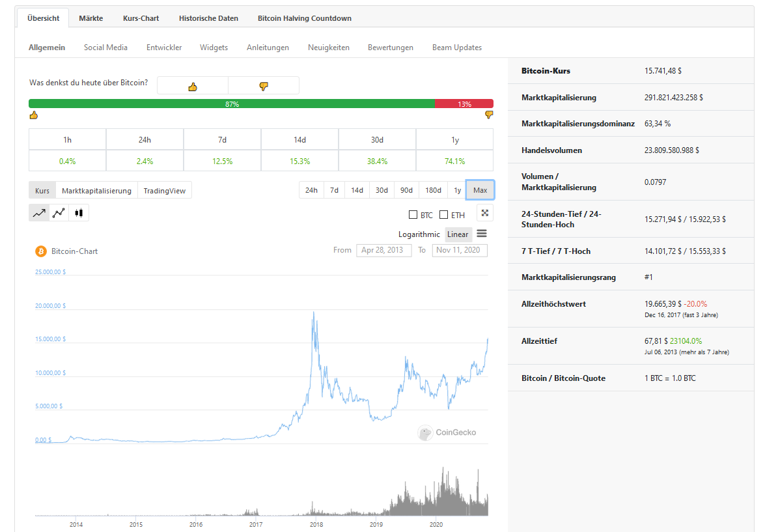Switch to candlestick chart icon
This screenshot has width=765, height=532.
click(79, 213)
